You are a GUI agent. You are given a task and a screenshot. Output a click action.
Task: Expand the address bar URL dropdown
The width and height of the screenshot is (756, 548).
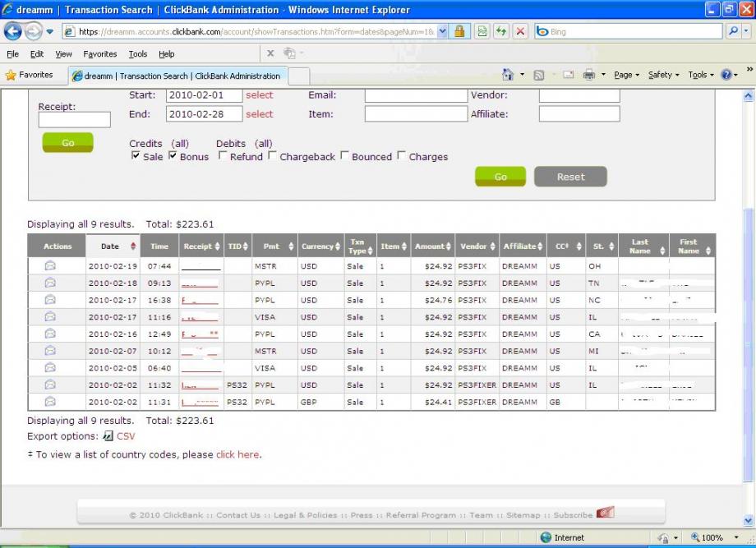click(443, 31)
